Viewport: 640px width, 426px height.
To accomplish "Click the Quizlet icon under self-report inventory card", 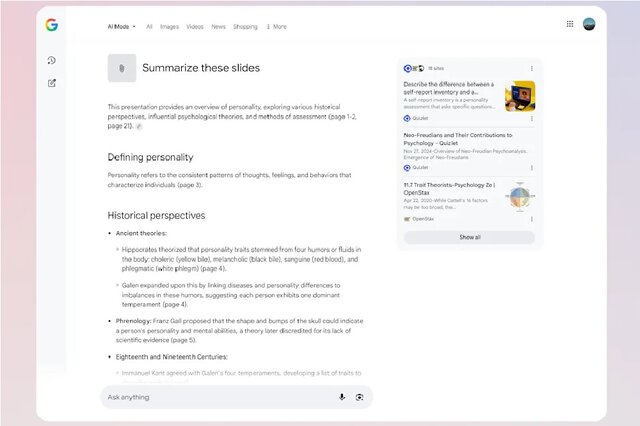I will point(407,118).
